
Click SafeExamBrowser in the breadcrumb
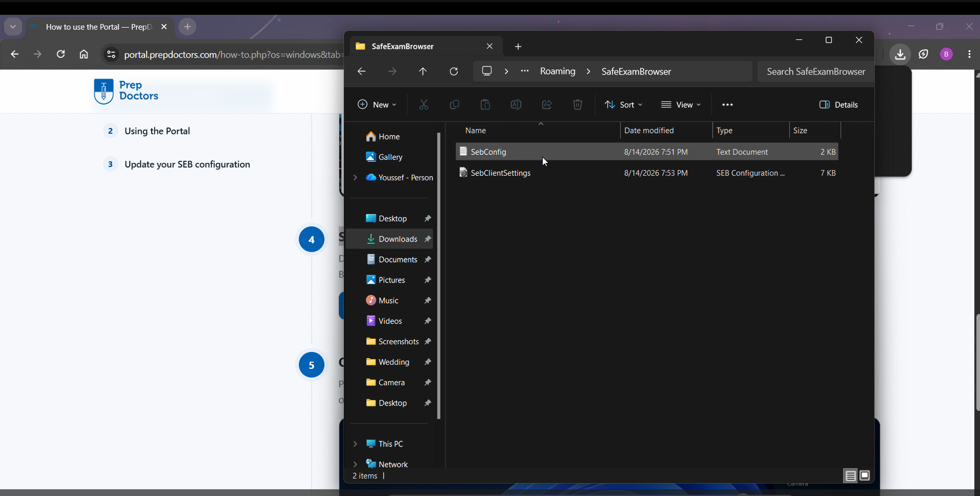(636, 72)
